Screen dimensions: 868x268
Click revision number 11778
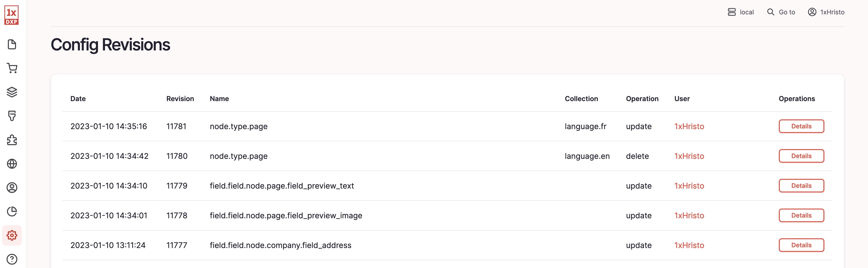pyautogui.click(x=177, y=215)
